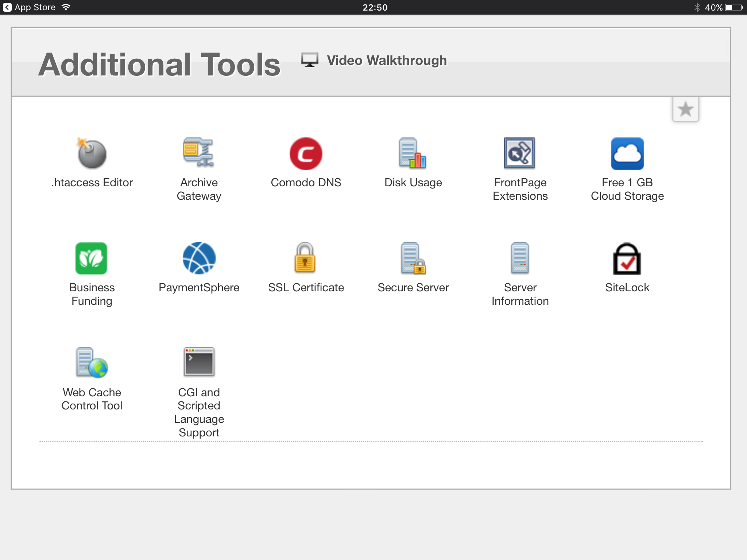The height and width of the screenshot is (560, 747).
Task: Click the video walkthrough monitor icon
Action: [309, 60]
